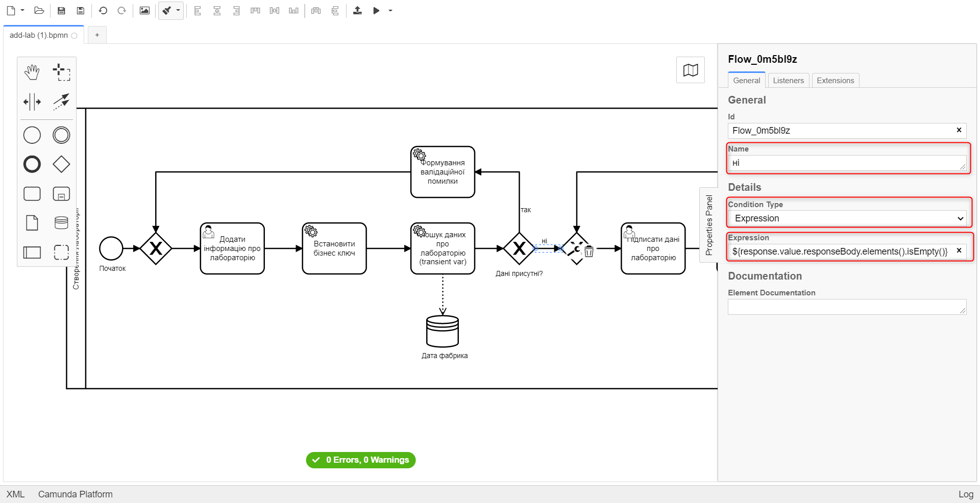
Task: Select the Встановити бізнес ключ task
Action: click(x=334, y=248)
